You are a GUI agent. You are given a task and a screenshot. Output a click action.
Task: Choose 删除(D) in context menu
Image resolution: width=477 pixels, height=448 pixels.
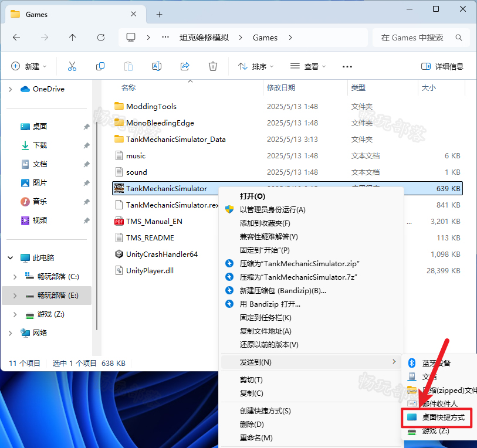pyautogui.click(x=311, y=425)
